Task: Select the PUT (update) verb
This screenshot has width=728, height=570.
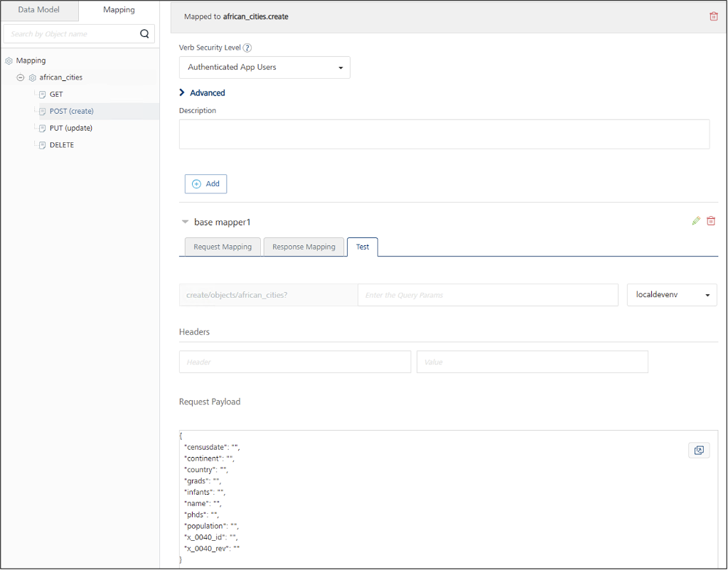Action: pyautogui.click(x=70, y=128)
